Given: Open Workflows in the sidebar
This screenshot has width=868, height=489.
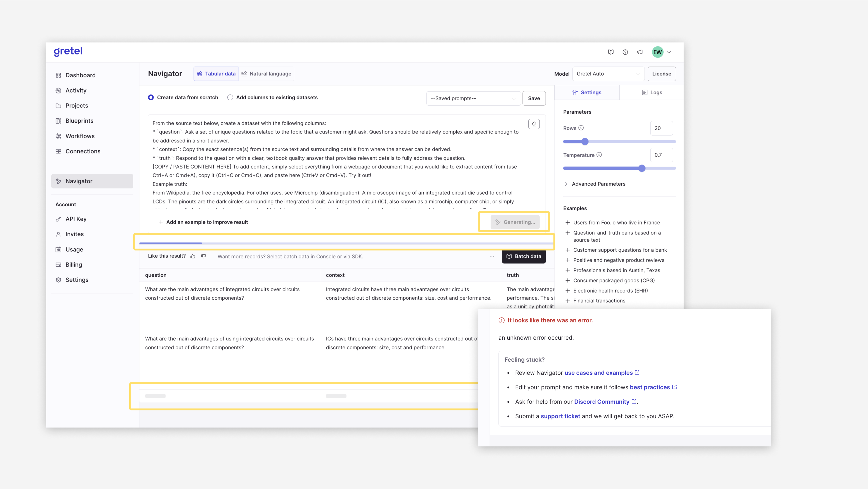Looking at the screenshot, I should pos(80,136).
